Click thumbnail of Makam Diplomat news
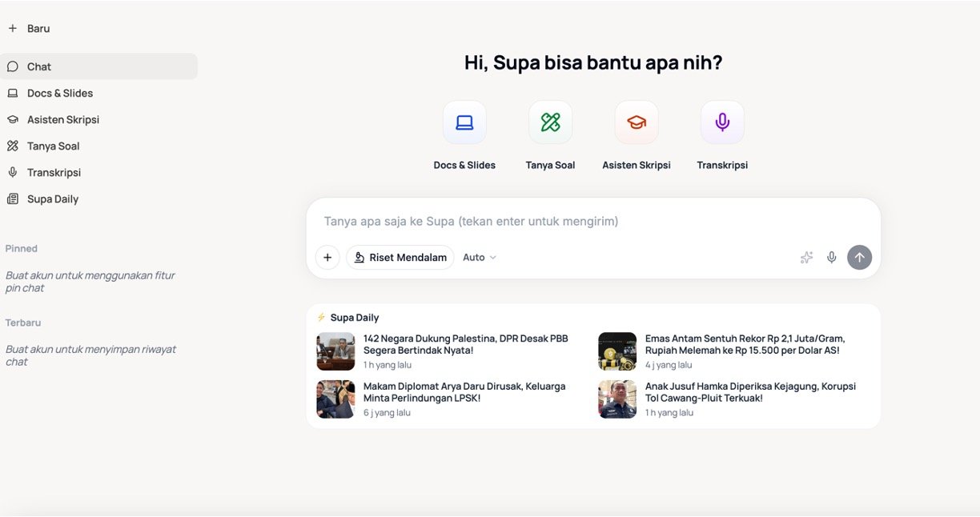 [335, 399]
